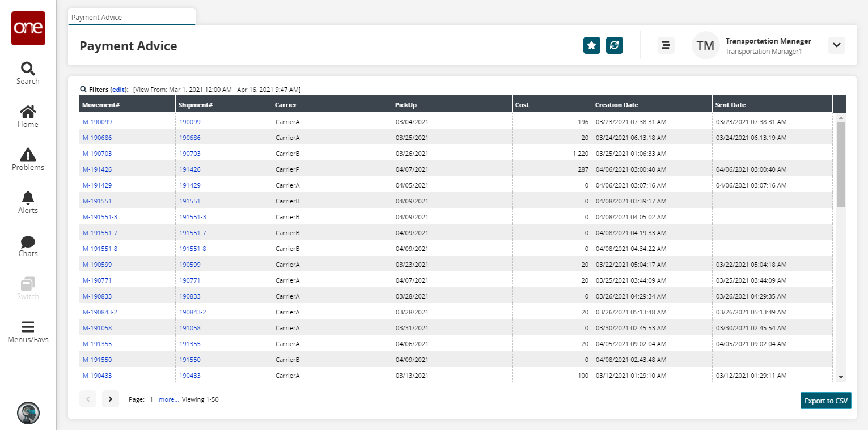The width and height of the screenshot is (868, 430).
Task: Open movement M-191551-3
Action: pos(100,217)
